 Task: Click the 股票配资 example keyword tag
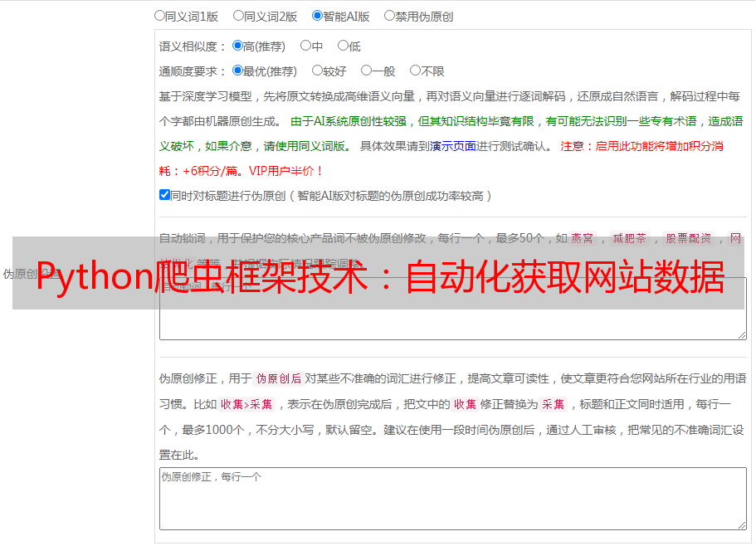point(689,238)
